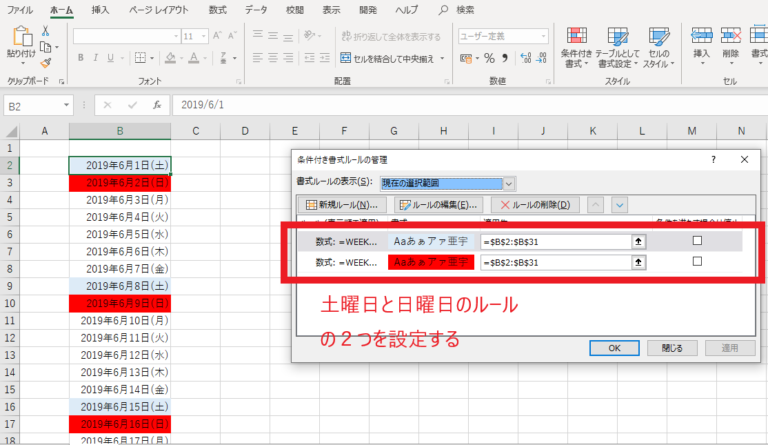Viewport: 768px width, 445px height.
Task: Open 条件付き書式 conditional formatting
Action: pos(576,47)
